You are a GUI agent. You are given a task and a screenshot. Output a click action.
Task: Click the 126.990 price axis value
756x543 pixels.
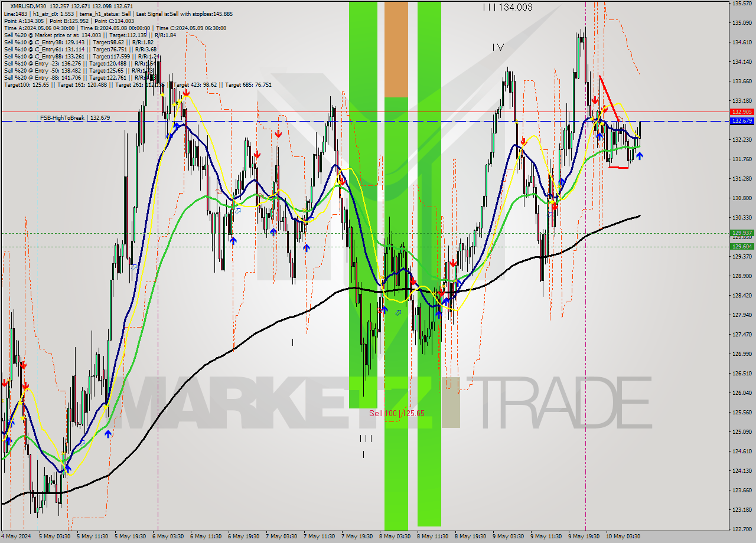(742, 354)
